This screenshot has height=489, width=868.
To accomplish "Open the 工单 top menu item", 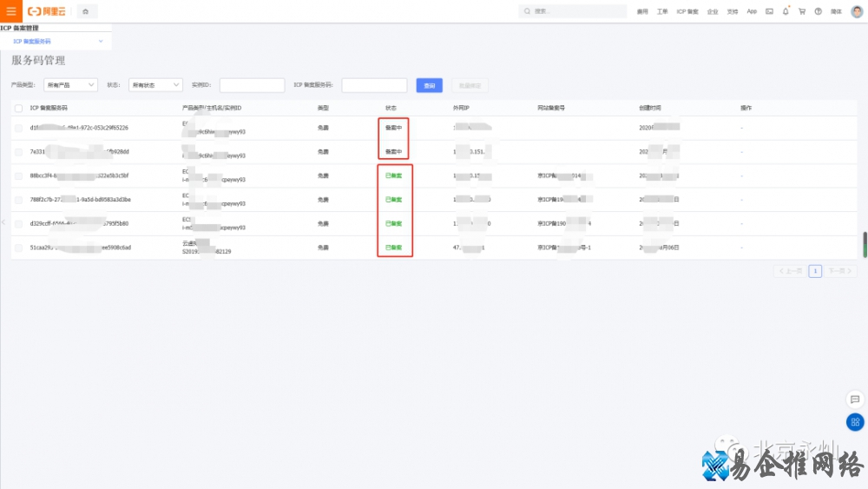I will coord(663,12).
